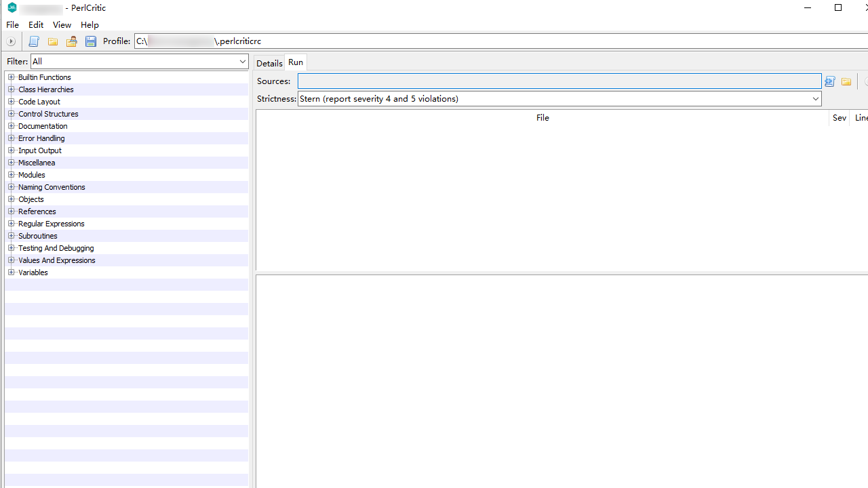Open the View menu
The height and width of the screenshot is (488, 868).
coord(62,24)
